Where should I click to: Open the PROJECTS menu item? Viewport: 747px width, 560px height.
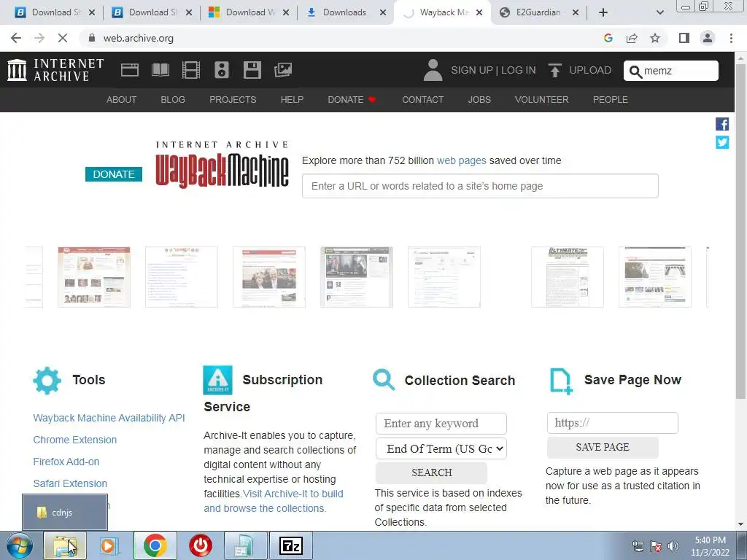click(233, 99)
